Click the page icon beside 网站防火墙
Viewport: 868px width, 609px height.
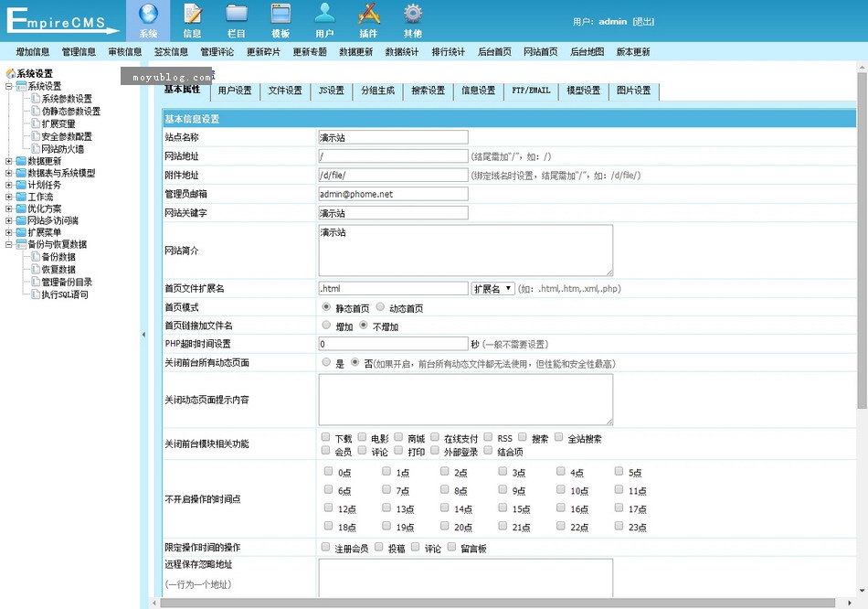tap(36, 148)
